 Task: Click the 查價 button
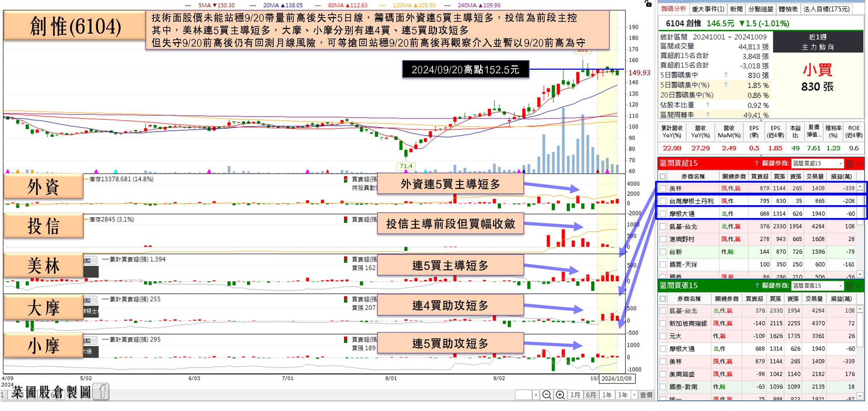[646, 395]
